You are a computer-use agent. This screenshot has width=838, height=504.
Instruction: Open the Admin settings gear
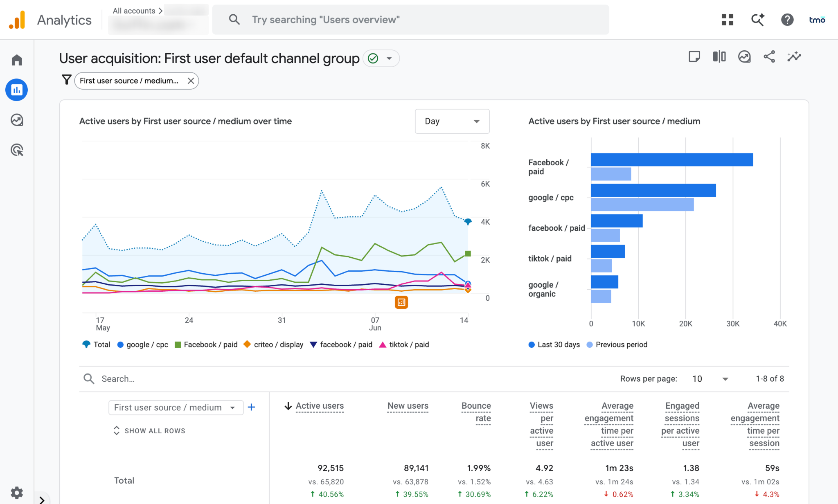tap(17, 493)
